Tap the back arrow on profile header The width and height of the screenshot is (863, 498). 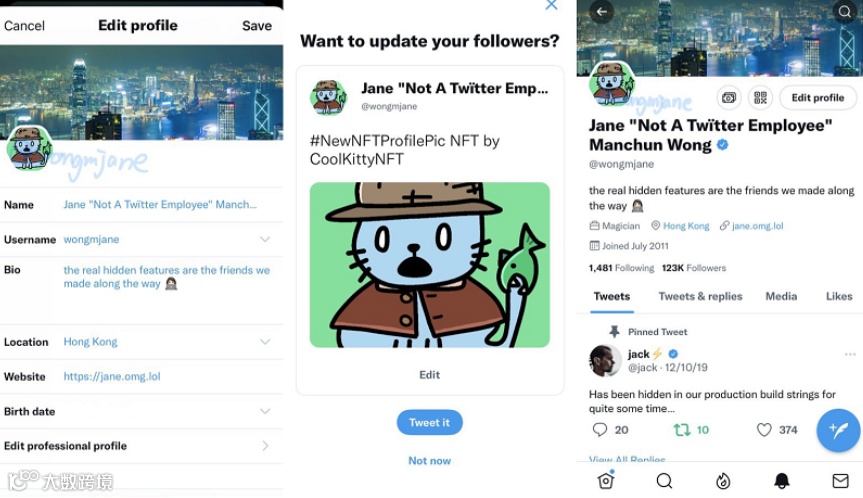(x=601, y=12)
